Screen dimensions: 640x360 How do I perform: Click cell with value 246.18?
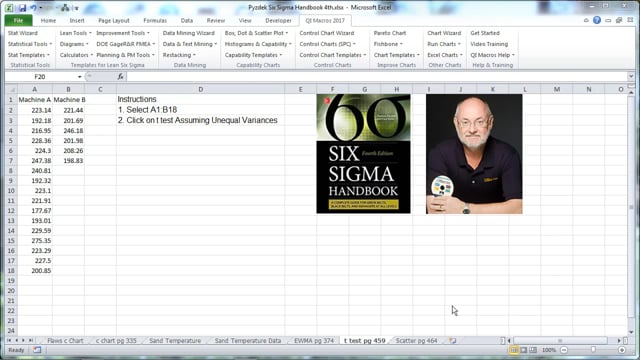coord(69,131)
